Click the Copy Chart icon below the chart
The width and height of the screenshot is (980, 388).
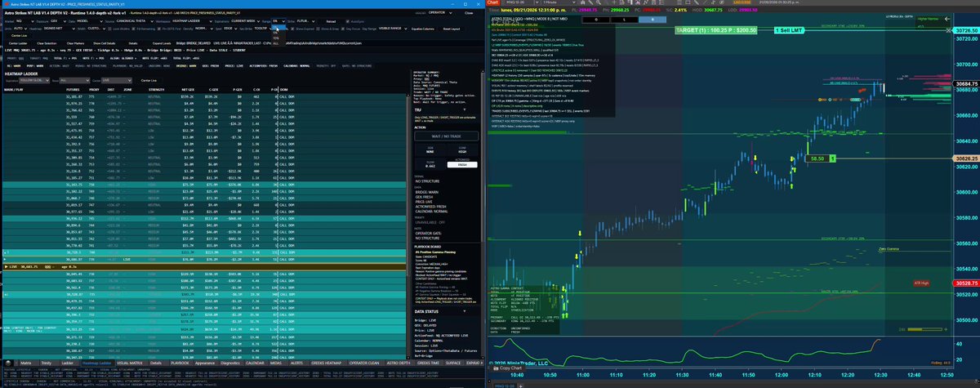(495, 368)
